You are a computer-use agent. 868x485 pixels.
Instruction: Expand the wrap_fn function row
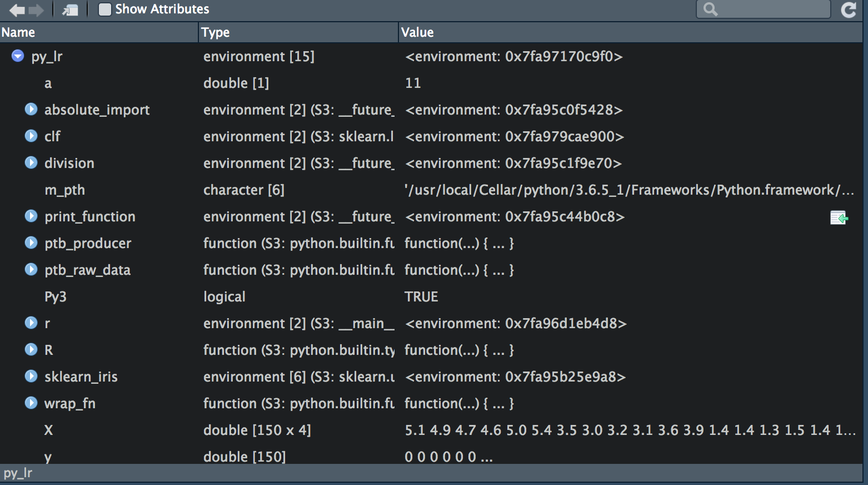pyautogui.click(x=31, y=403)
